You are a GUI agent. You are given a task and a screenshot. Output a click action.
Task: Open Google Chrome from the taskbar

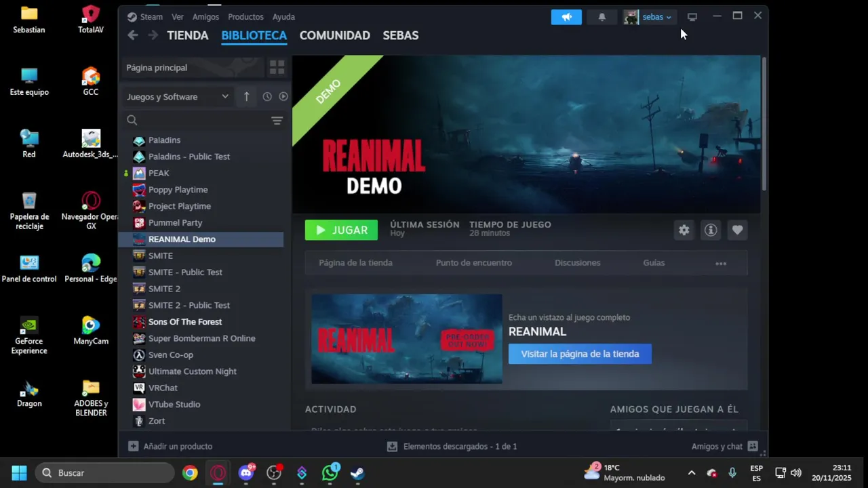[190, 473]
